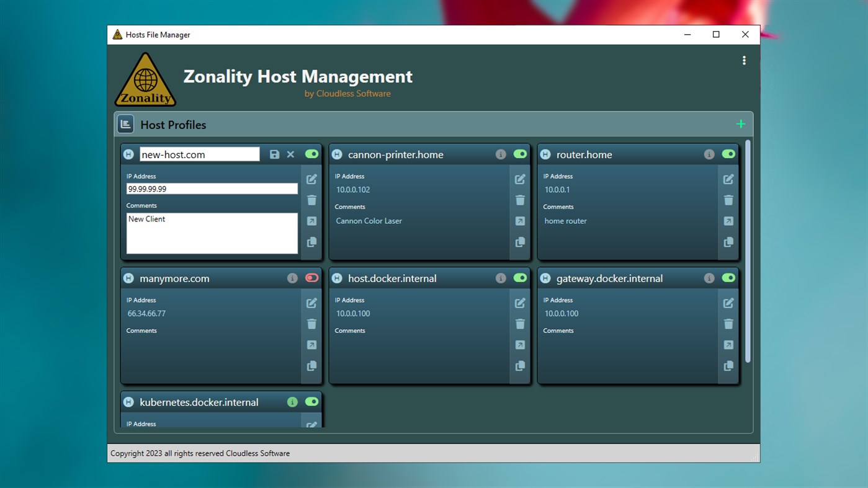The width and height of the screenshot is (868, 488).
Task: Duplicate the cannon-printer.home entry
Action: (x=520, y=242)
